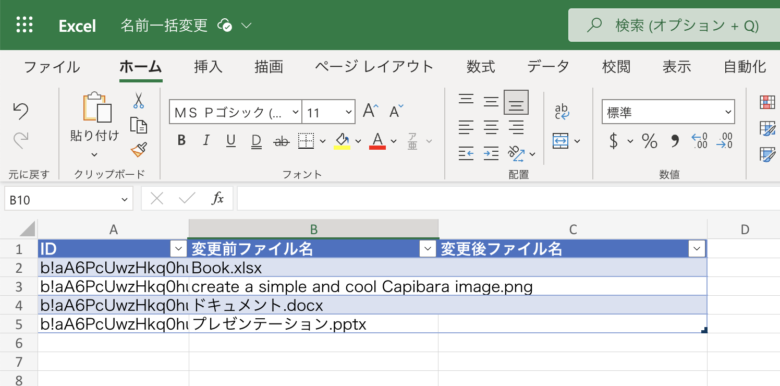Apply red font color
This screenshot has height=386, width=780.
[x=378, y=141]
